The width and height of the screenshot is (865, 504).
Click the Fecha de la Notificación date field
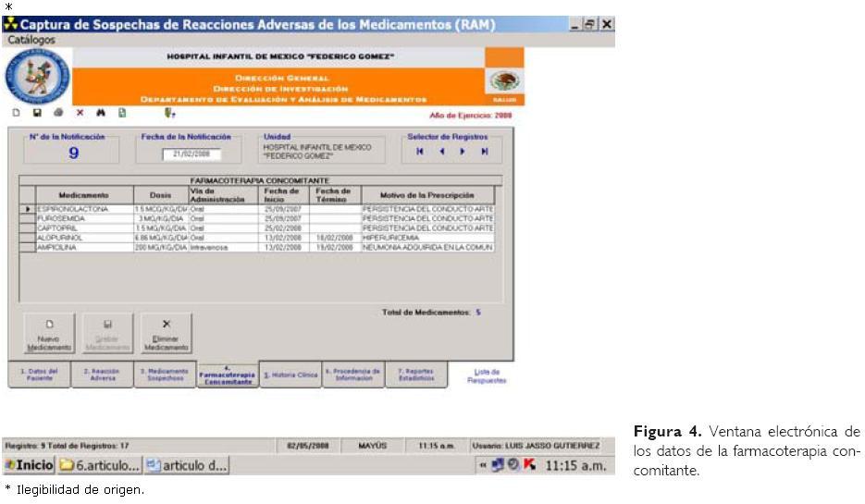coord(192,154)
